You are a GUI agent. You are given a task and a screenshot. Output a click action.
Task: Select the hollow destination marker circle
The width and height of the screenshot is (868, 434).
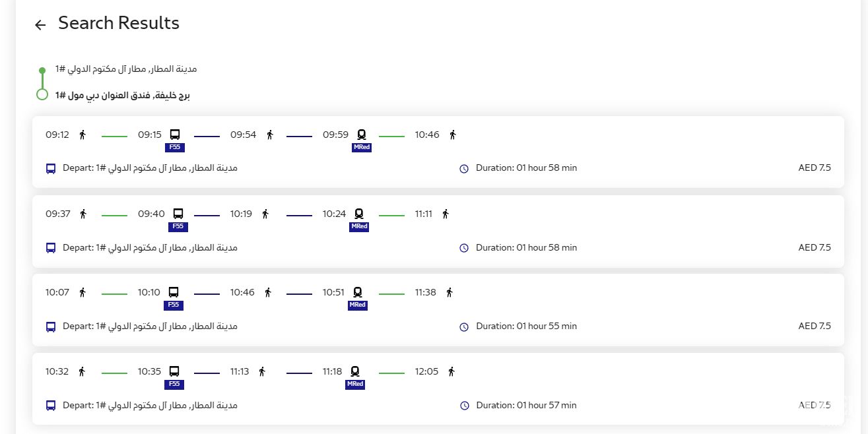click(x=42, y=94)
